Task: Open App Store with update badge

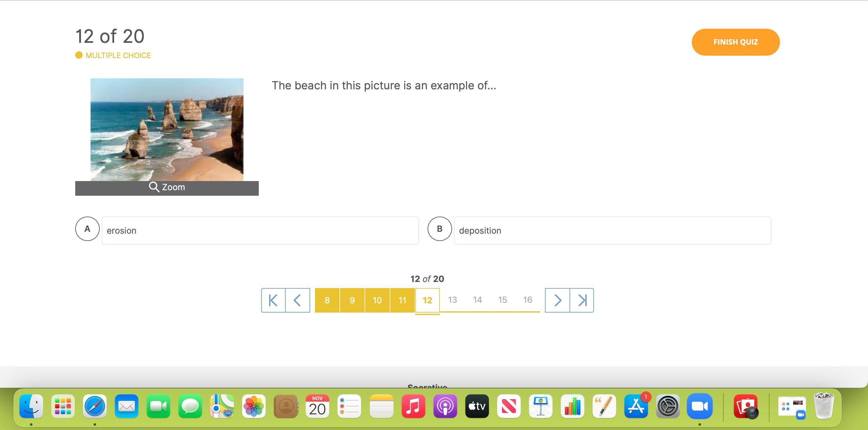Action: pos(636,406)
